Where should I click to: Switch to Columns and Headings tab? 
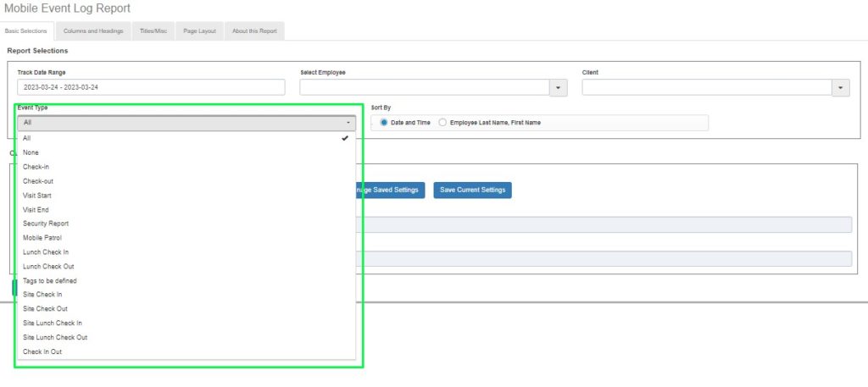click(x=93, y=31)
